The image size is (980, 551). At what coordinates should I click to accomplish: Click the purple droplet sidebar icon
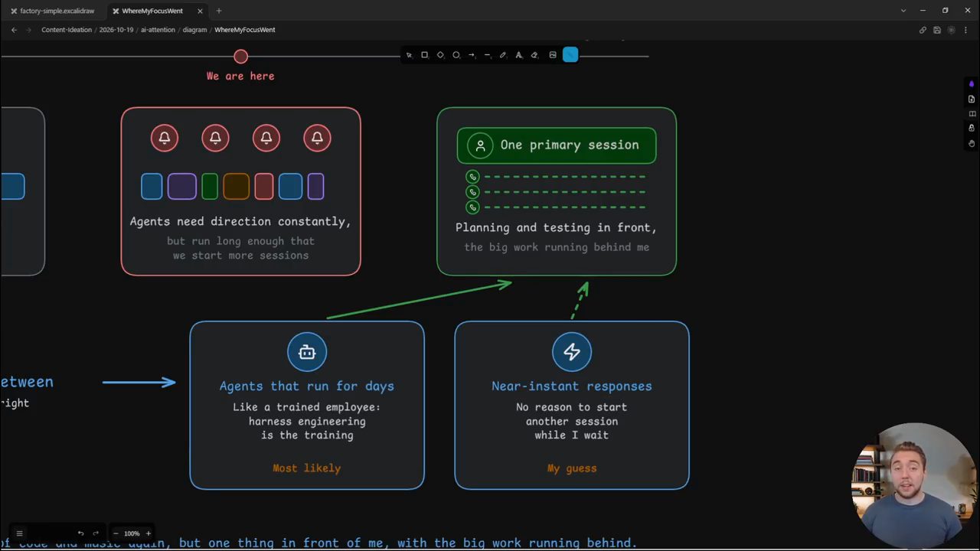[x=972, y=84]
